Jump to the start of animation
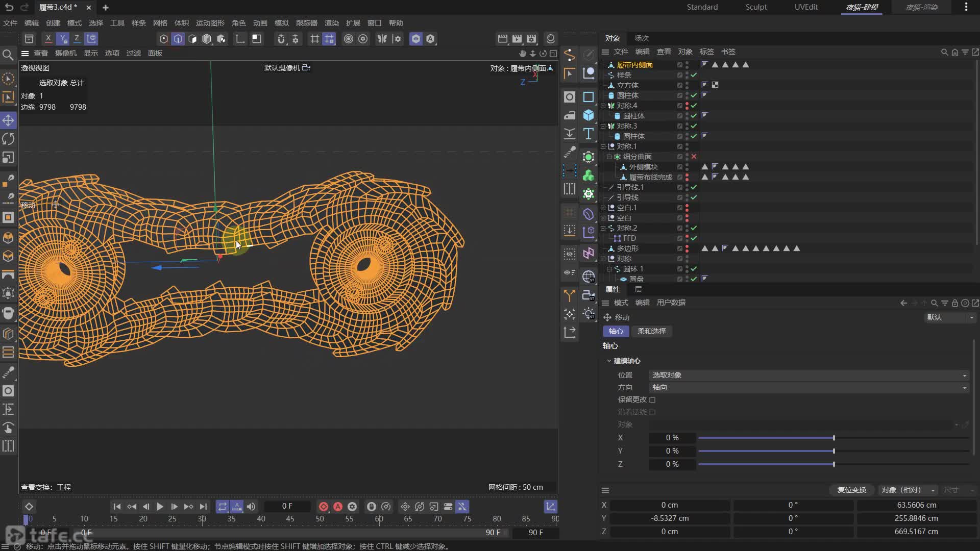The width and height of the screenshot is (980, 551). click(x=117, y=507)
